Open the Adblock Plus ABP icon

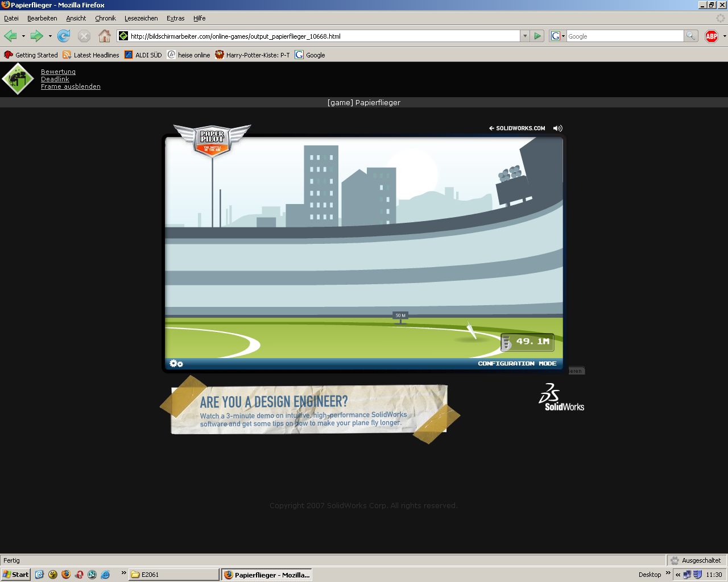pos(711,36)
